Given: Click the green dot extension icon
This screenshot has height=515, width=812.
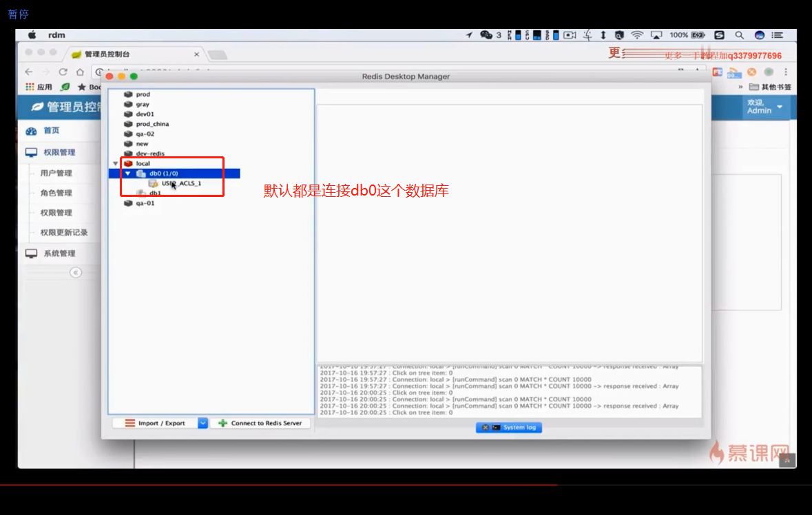Looking at the screenshot, I should [769, 72].
